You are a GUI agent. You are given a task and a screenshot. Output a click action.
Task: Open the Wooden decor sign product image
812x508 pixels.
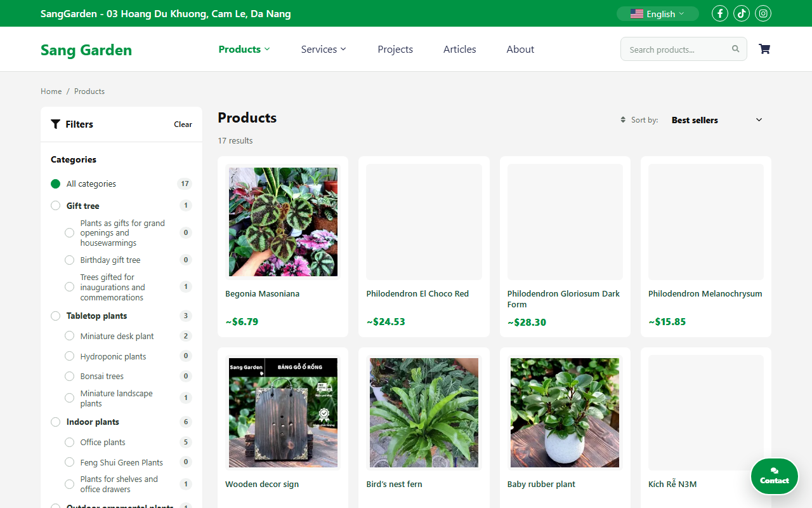click(x=283, y=413)
